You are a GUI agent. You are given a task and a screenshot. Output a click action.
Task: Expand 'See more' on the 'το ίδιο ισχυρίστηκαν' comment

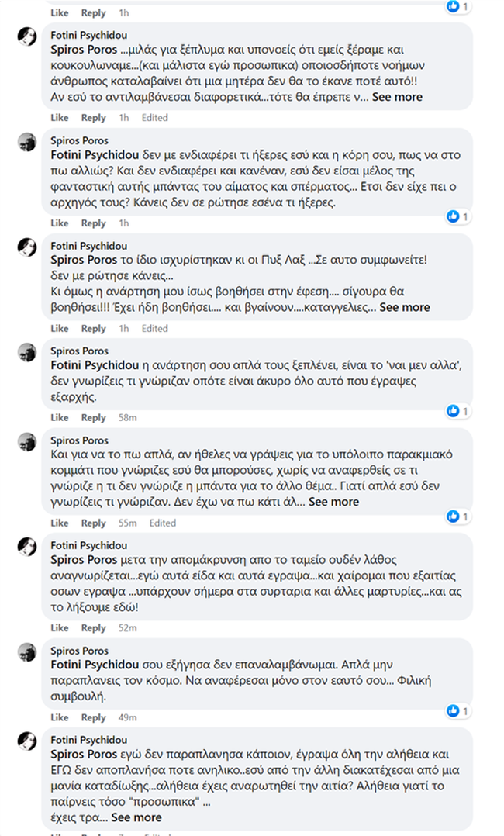(405, 307)
